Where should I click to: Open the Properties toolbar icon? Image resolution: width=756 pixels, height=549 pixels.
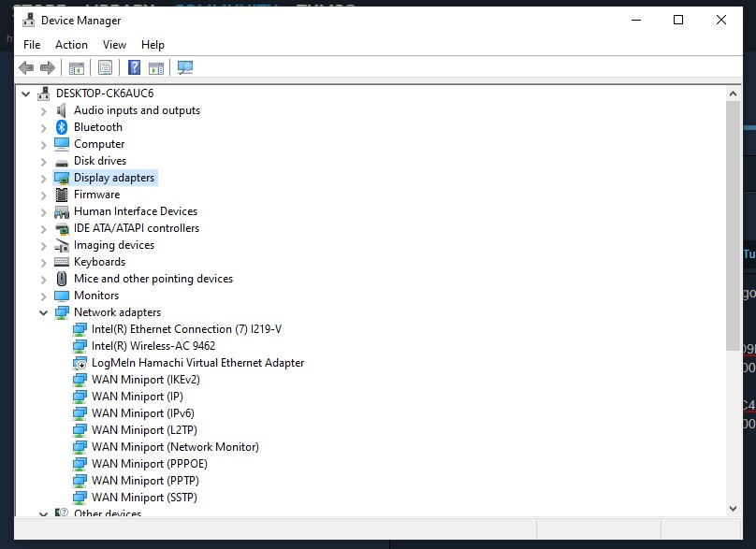tap(105, 68)
